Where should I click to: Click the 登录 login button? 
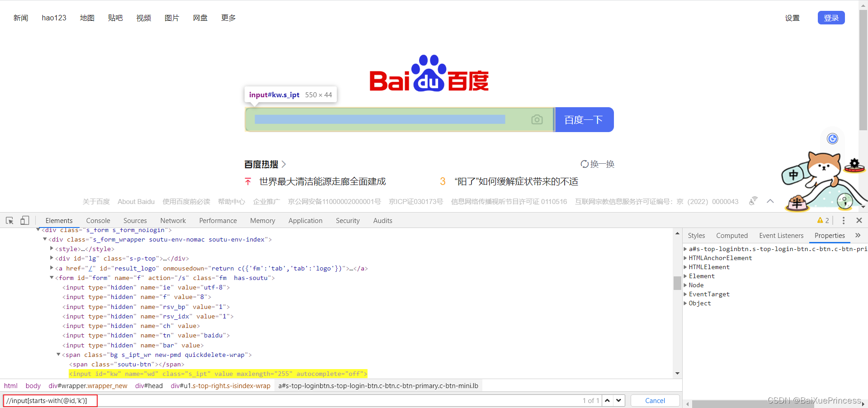click(831, 18)
